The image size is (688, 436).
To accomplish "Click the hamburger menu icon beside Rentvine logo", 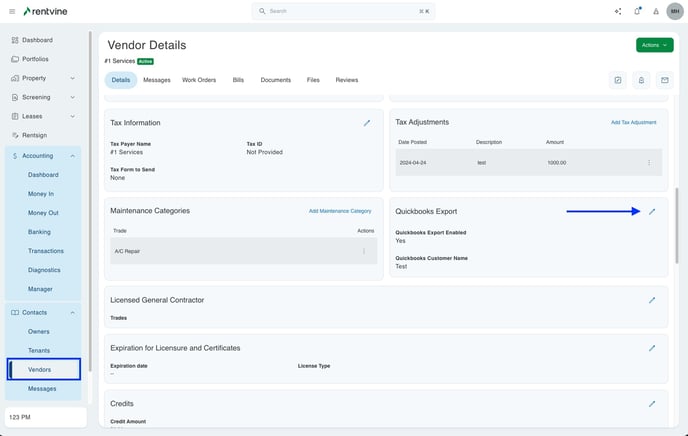I will click(12, 11).
